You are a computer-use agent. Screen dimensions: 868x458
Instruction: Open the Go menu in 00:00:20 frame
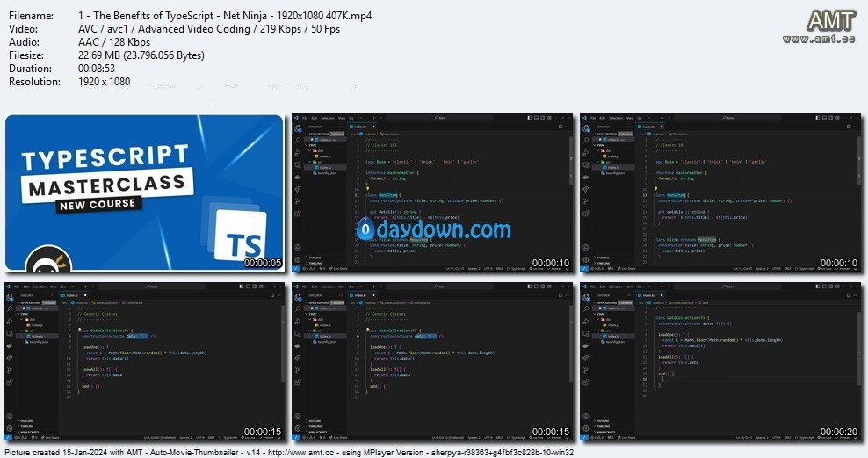(640, 287)
